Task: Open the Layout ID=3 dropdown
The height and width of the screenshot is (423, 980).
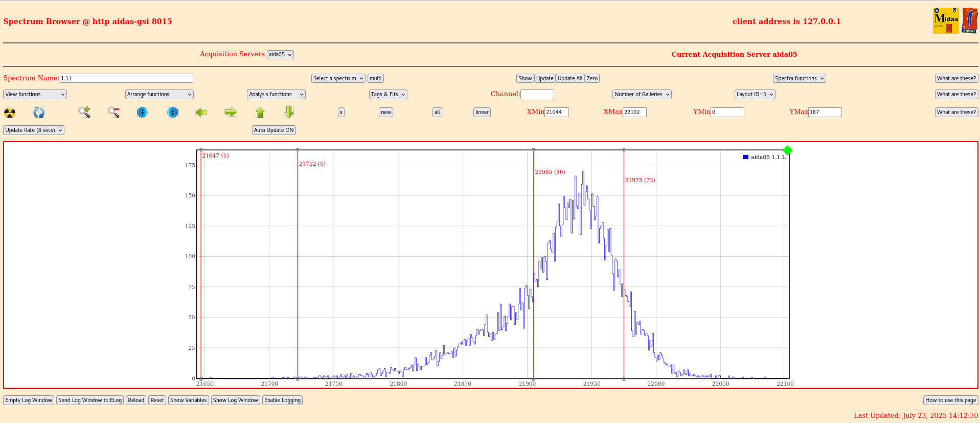Action: tap(755, 94)
